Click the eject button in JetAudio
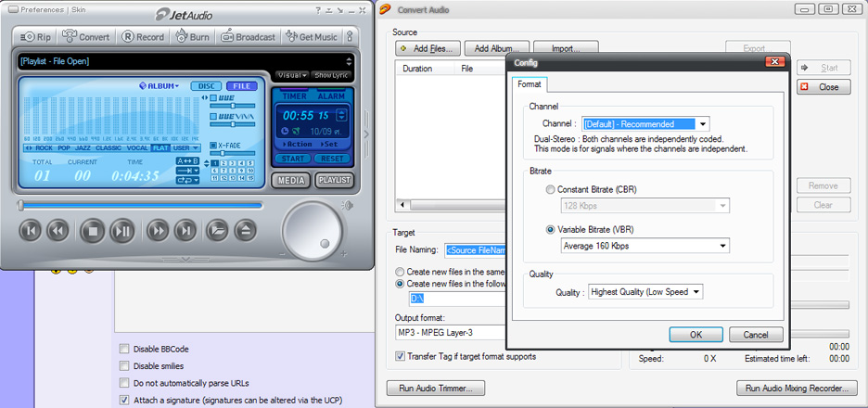 (245, 230)
